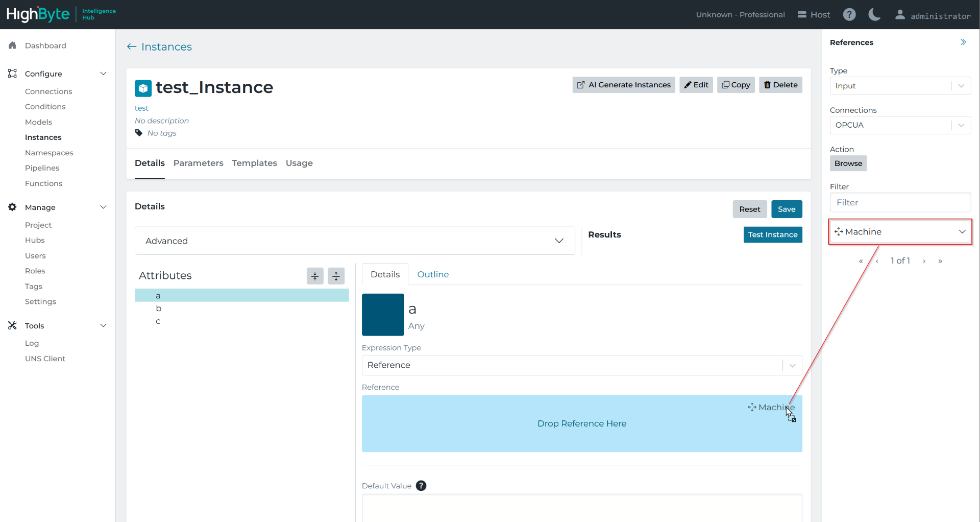Switch to the Parameters tab

pos(198,163)
